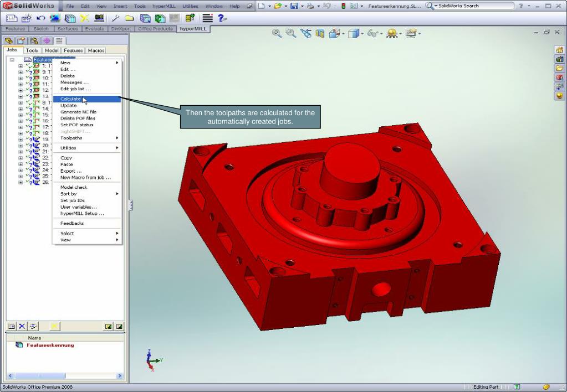Click the horizontal scrollbar under Name list
The width and height of the screenshot is (567, 392).
[x=65, y=376]
